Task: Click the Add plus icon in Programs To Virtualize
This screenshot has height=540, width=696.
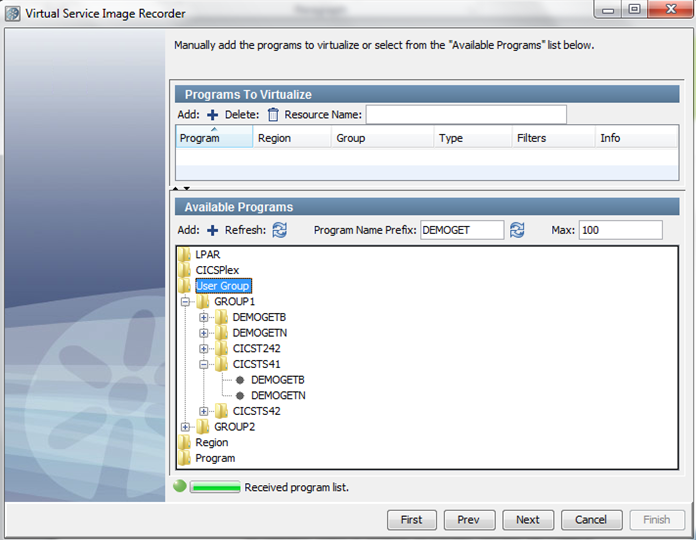Action: pos(212,115)
